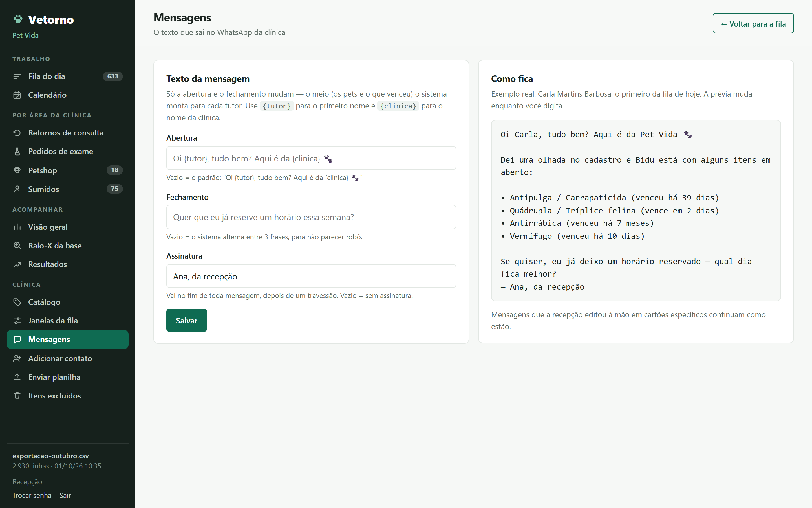This screenshot has height=508, width=812.
Task: Click Sair to log out
Action: pos(65,496)
